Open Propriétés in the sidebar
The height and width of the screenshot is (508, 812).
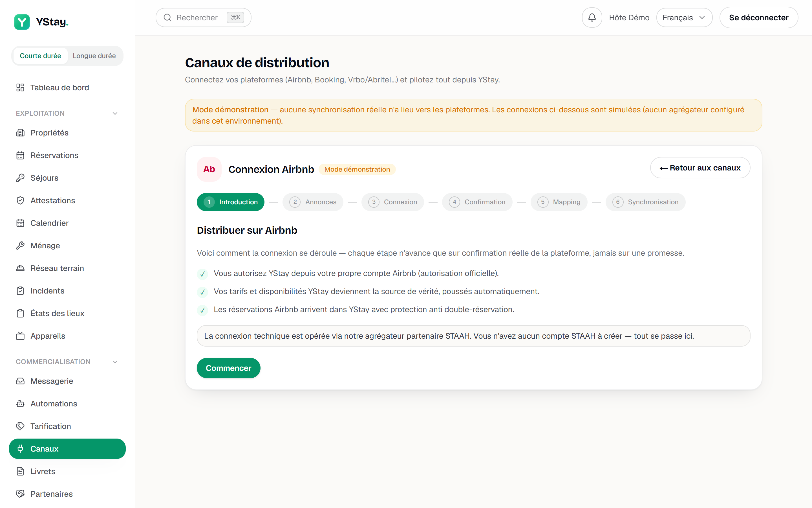67,133
